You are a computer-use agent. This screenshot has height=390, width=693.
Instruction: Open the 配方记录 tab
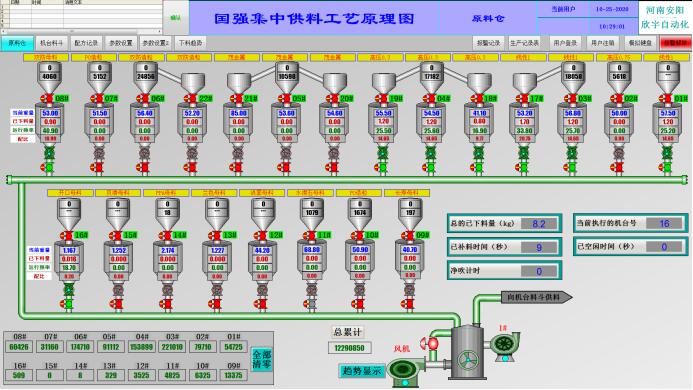click(86, 43)
